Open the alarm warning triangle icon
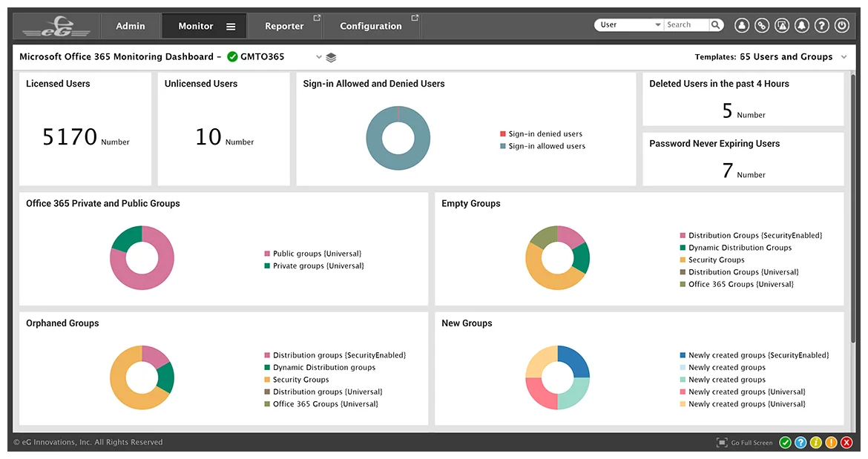The height and width of the screenshot is (459, 868). tap(782, 25)
